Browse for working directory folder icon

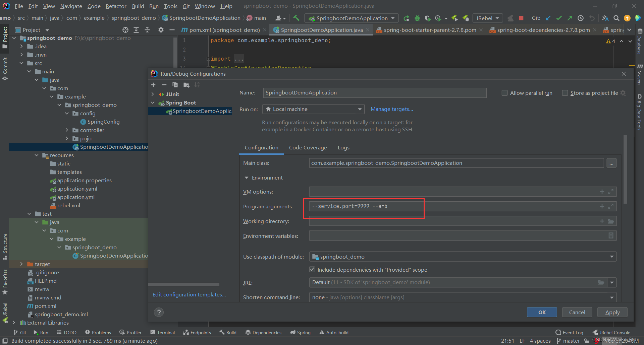(611, 221)
